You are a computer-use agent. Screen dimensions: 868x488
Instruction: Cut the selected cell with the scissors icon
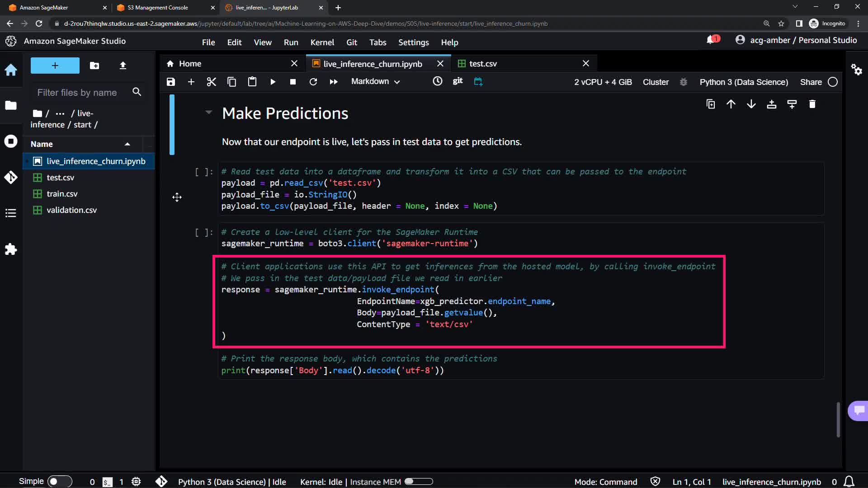(211, 82)
